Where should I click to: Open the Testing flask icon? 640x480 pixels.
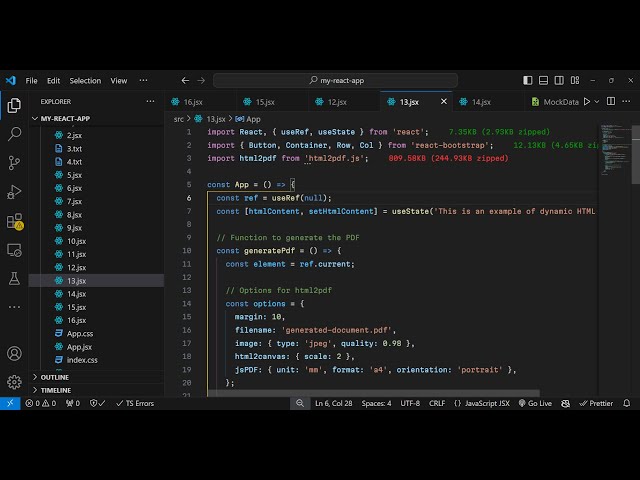click(x=14, y=278)
